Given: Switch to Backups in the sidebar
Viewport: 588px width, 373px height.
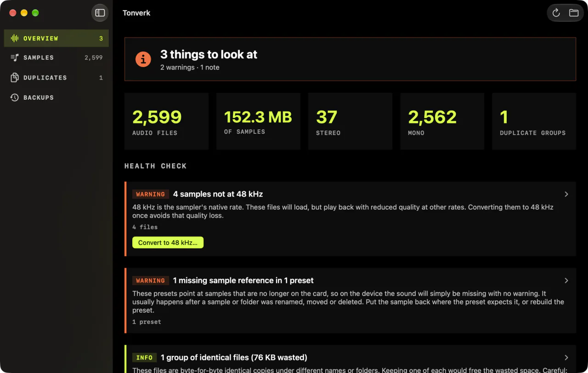Looking at the screenshot, I should (57, 98).
